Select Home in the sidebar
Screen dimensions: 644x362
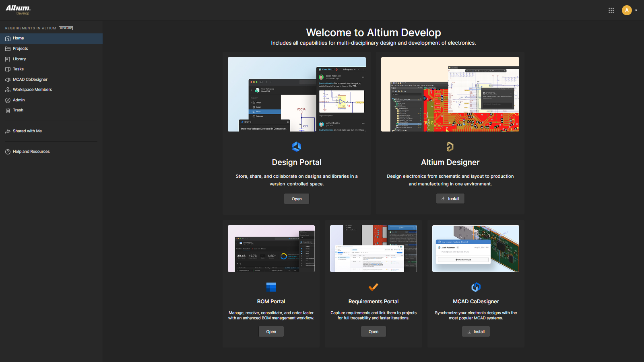click(x=18, y=38)
